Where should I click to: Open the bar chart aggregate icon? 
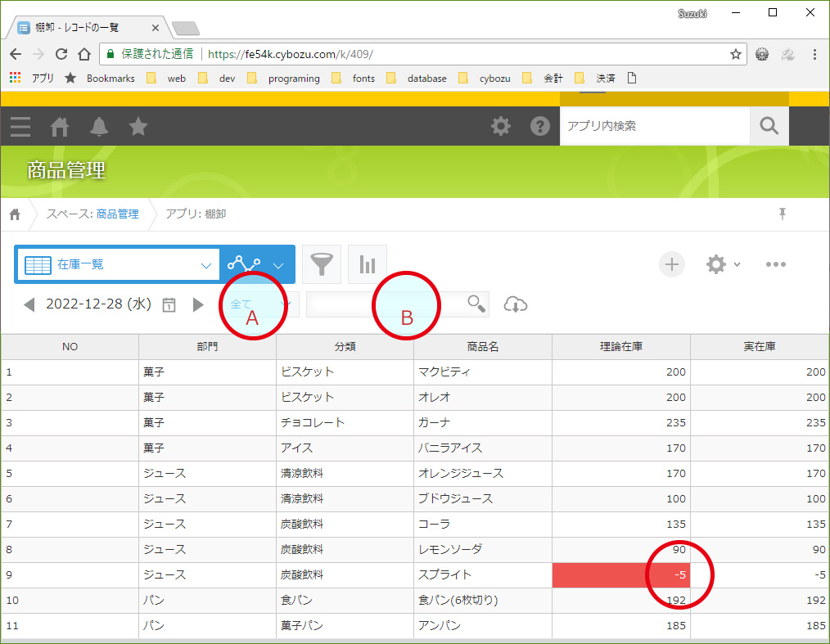pyautogui.click(x=368, y=264)
